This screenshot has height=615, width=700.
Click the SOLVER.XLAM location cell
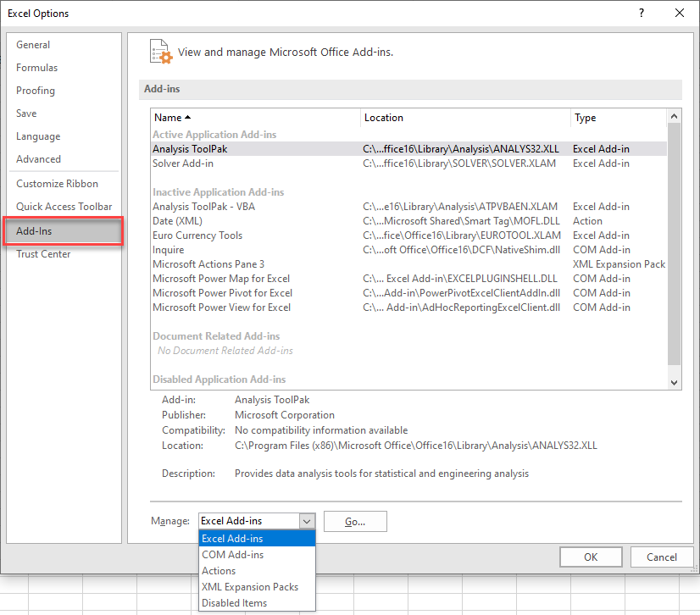click(x=459, y=163)
